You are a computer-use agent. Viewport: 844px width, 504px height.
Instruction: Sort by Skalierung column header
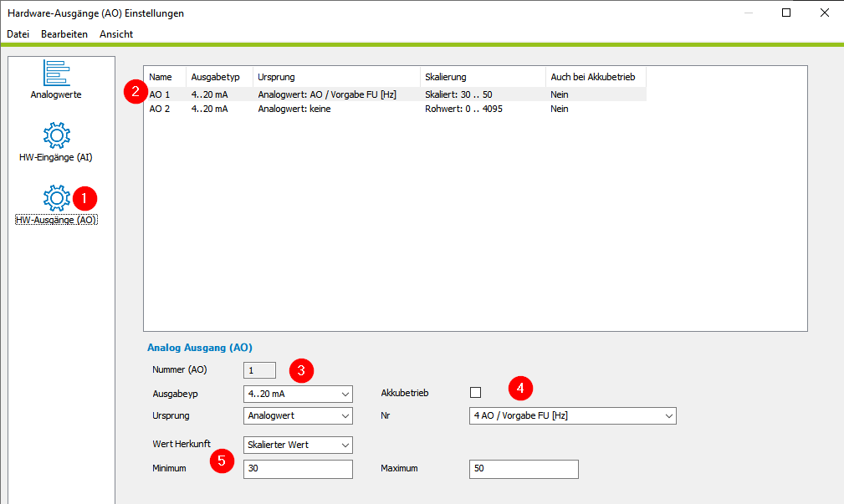(x=483, y=77)
